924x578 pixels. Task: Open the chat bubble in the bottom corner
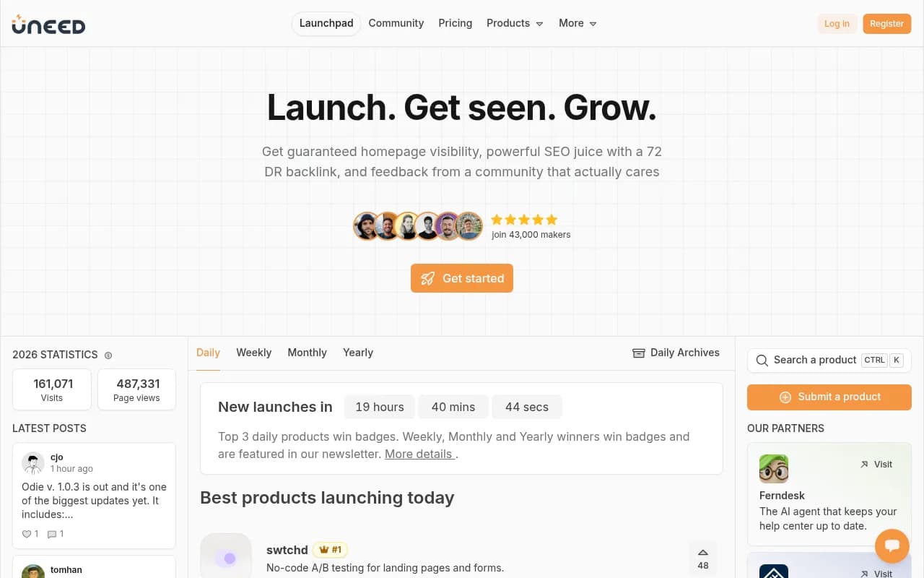pos(892,545)
